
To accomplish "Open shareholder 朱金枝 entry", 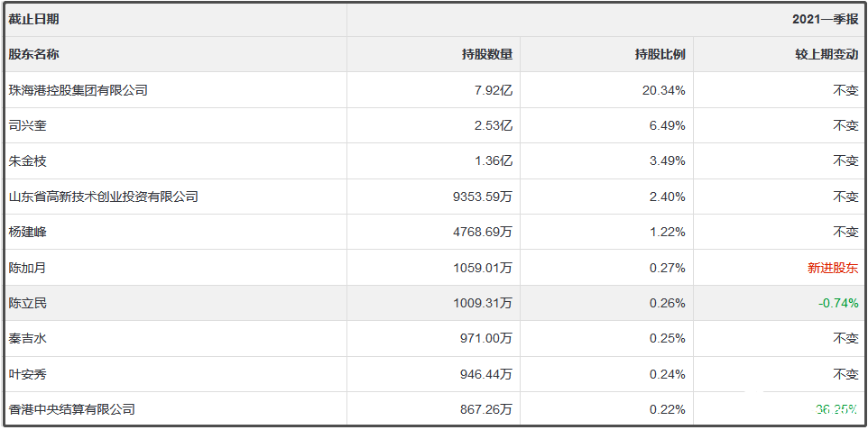I will (x=27, y=160).
